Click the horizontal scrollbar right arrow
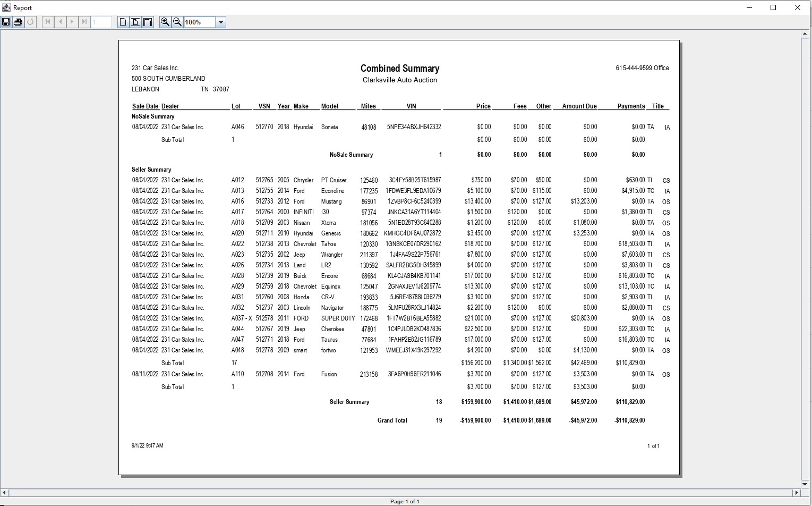This screenshot has width=812, height=506. pos(796,493)
